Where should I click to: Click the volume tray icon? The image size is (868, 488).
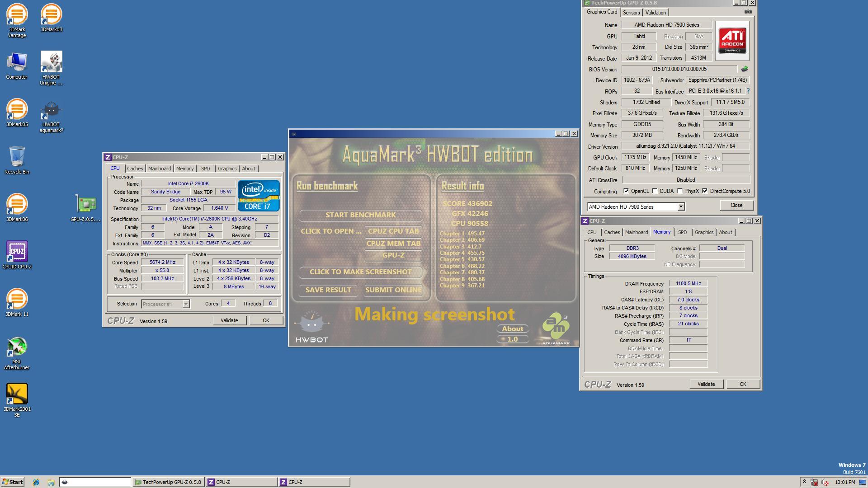tap(825, 482)
